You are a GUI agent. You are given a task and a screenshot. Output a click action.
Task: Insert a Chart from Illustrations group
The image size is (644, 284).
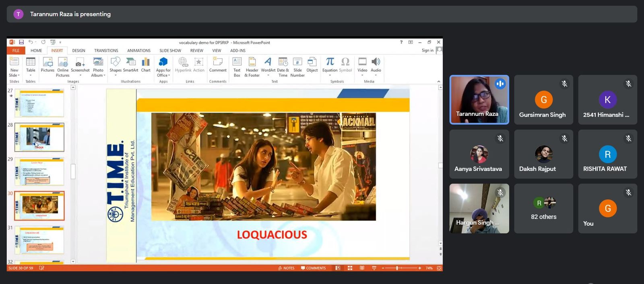[146, 65]
